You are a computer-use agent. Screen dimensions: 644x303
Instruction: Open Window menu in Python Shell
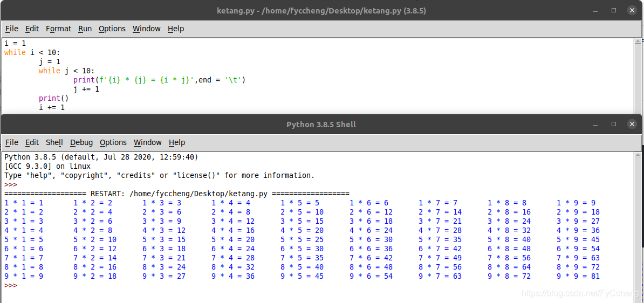click(x=147, y=142)
